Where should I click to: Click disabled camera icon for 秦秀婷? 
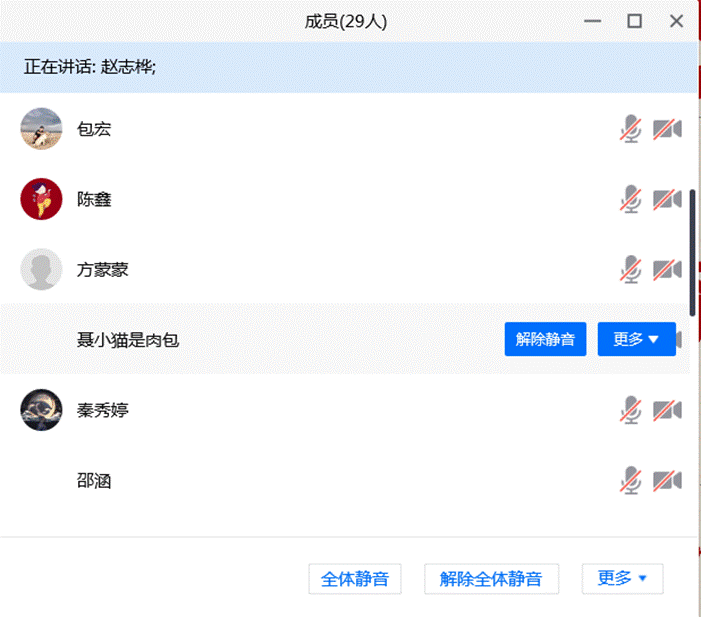667,410
